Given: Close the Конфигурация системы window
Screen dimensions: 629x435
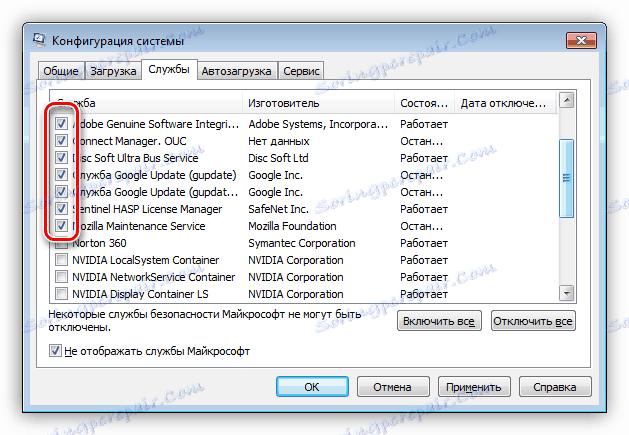Looking at the screenshot, I should click(581, 41).
